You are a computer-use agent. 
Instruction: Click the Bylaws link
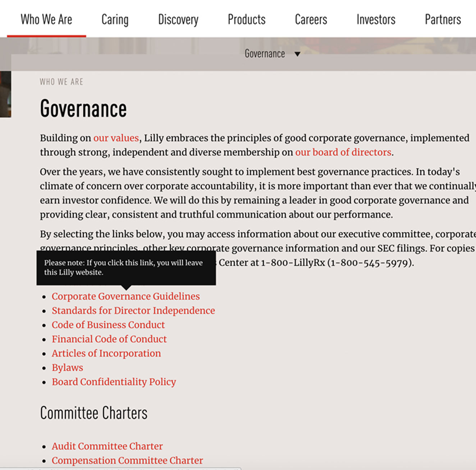tap(67, 368)
